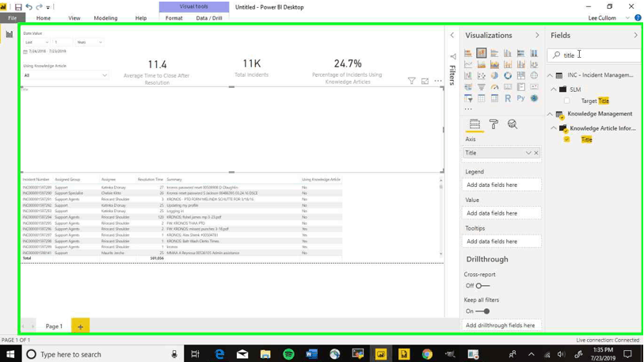Select the Funnel visualization
Viewport: 644px width, 362px height.
coord(482,87)
